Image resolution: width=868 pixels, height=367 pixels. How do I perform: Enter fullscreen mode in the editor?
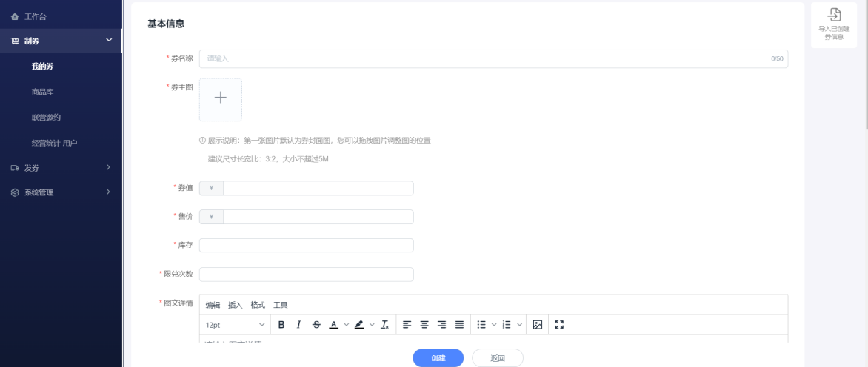click(559, 325)
